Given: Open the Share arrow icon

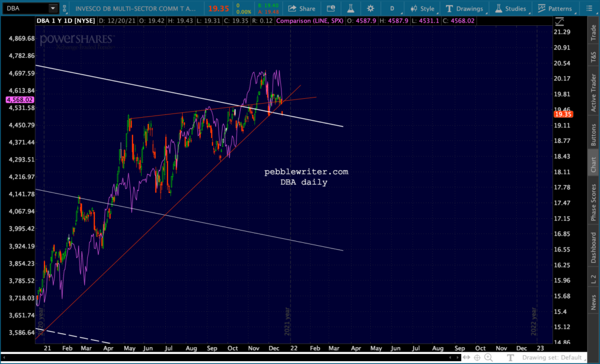Looking at the screenshot, I should click(292, 8).
